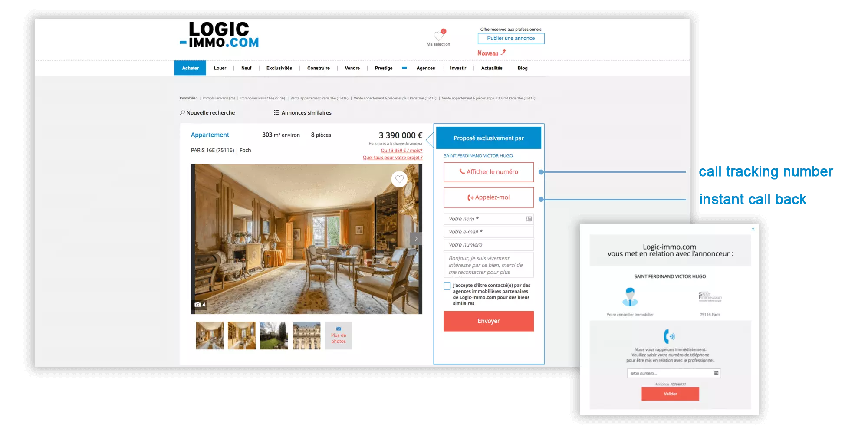The height and width of the screenshot is (434, 868).
Task: Open Annonces similaires list icon
Action: [276, 112]
